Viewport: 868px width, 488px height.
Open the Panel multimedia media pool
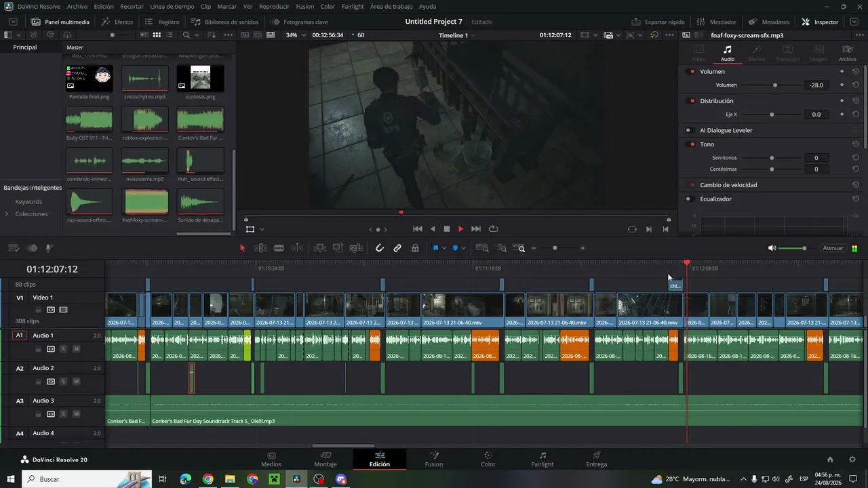tap(60, 22)
